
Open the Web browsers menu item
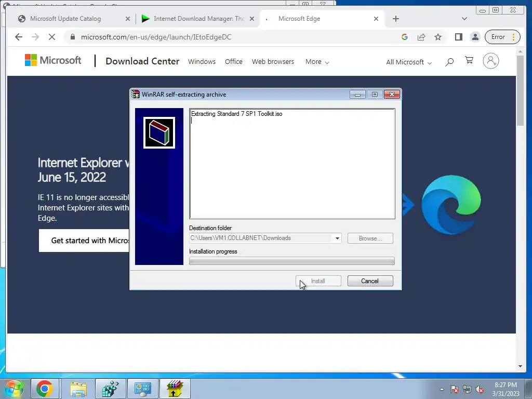pos(273,62)
